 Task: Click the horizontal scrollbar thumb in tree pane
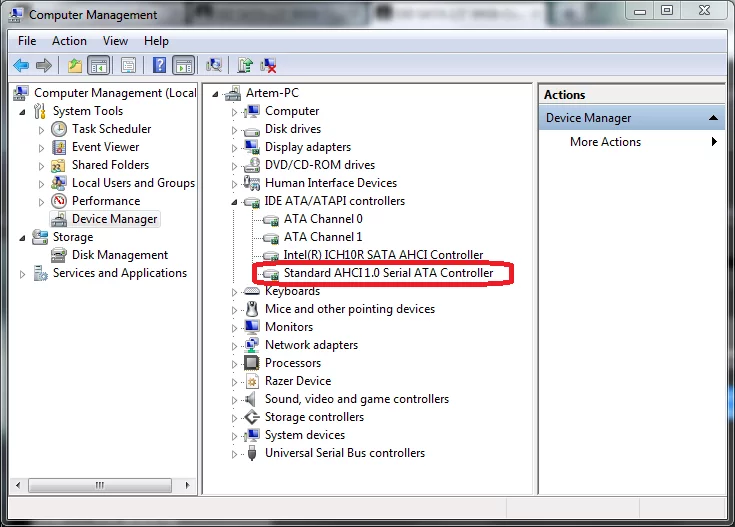(x=100, y=485)
